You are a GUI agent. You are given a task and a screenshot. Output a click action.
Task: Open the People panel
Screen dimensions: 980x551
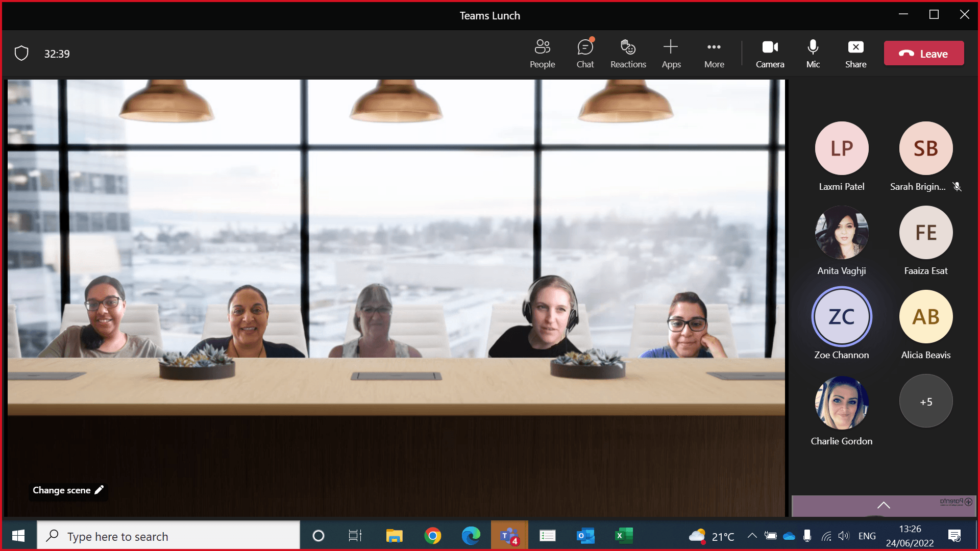(x=542, y=54)
